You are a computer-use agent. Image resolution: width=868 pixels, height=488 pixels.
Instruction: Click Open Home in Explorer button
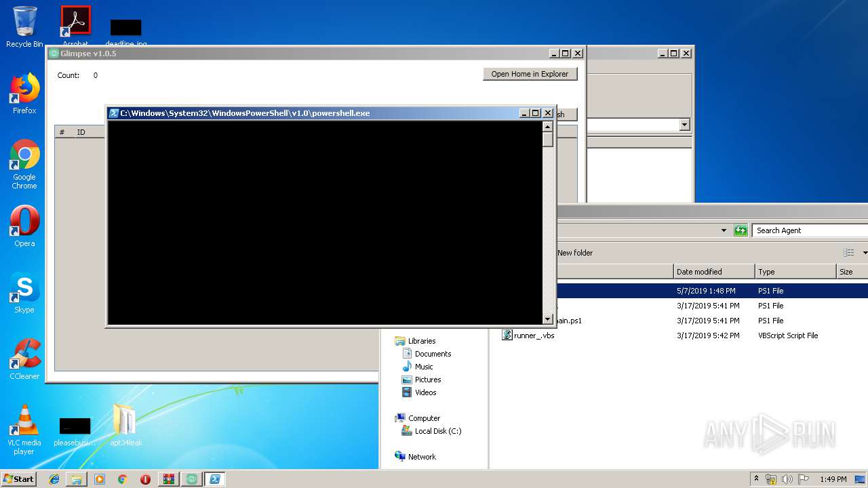[530, 74]
